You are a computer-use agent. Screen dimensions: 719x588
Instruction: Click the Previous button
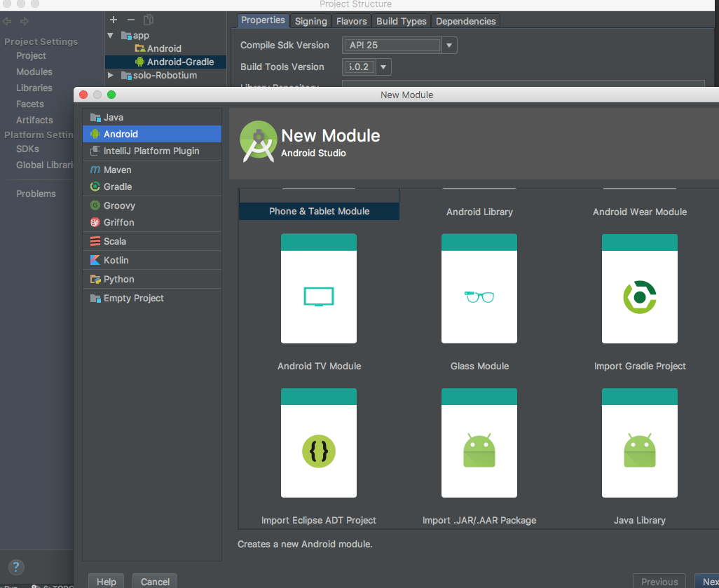(659, 581)
